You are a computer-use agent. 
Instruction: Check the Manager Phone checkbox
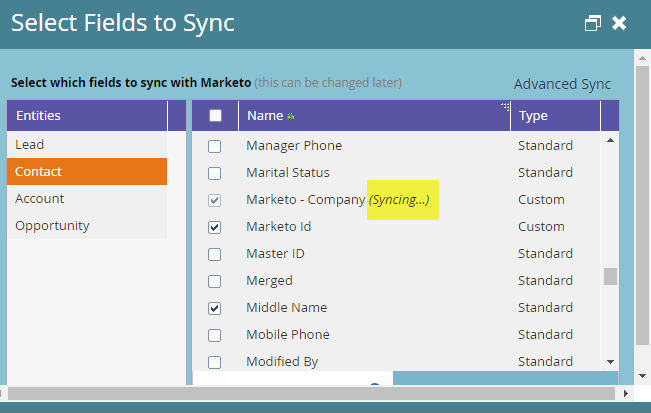(x=214, y=147)
